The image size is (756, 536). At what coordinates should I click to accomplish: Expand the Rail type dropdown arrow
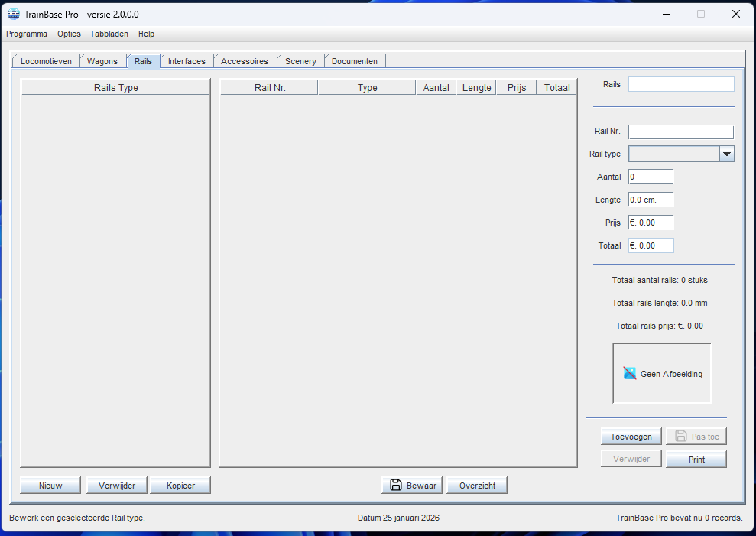coord(726,154)
